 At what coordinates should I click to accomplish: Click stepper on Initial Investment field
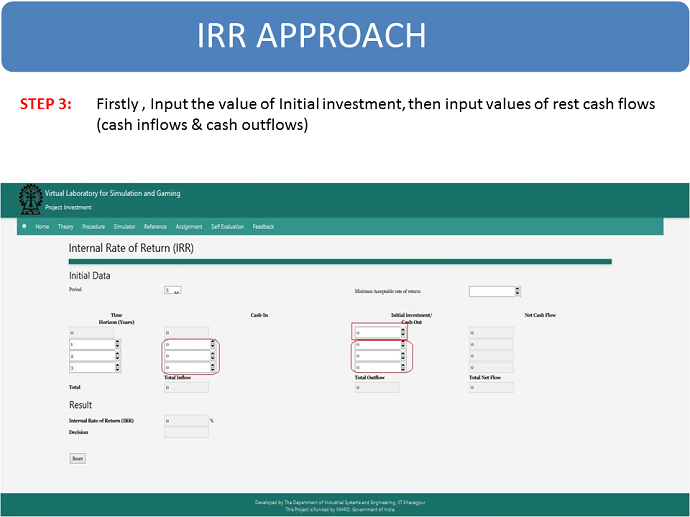point(403,333)
